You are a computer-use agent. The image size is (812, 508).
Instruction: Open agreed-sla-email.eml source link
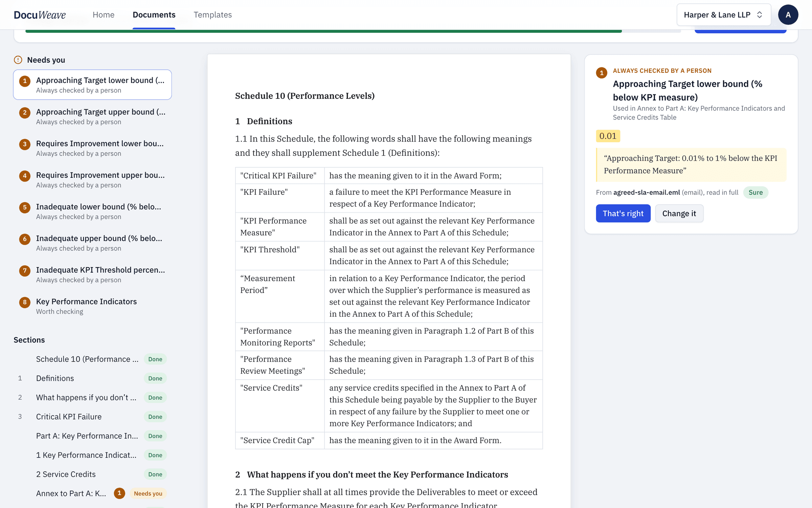[x=646, y=192]
